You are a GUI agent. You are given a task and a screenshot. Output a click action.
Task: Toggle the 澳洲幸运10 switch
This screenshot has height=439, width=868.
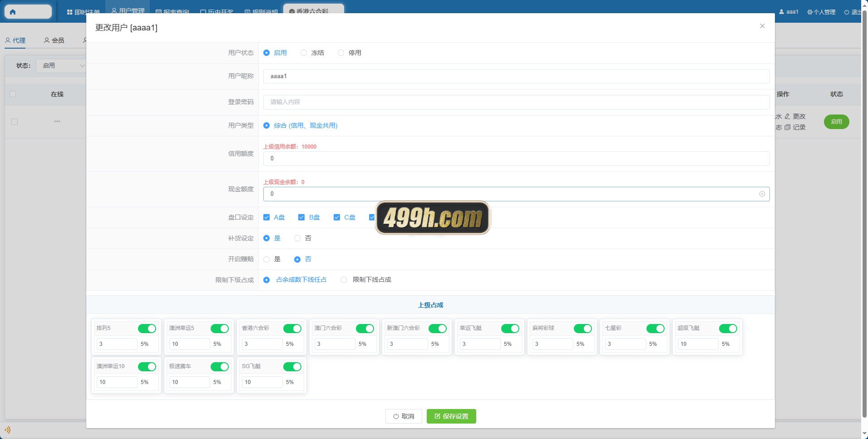pos(147,367)
